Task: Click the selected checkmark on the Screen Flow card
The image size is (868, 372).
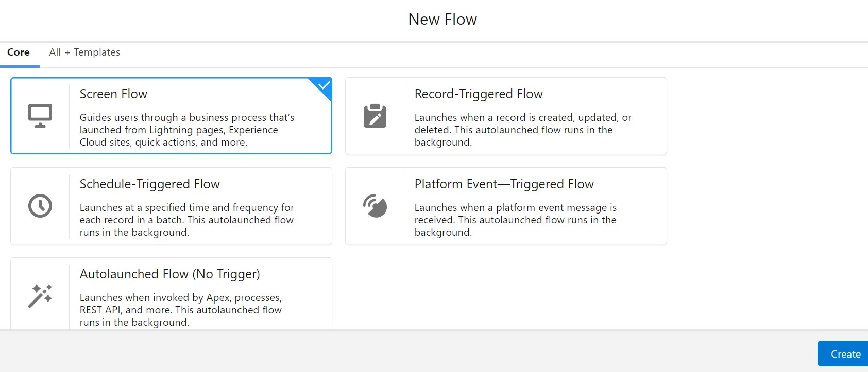Action: [324, 85]
